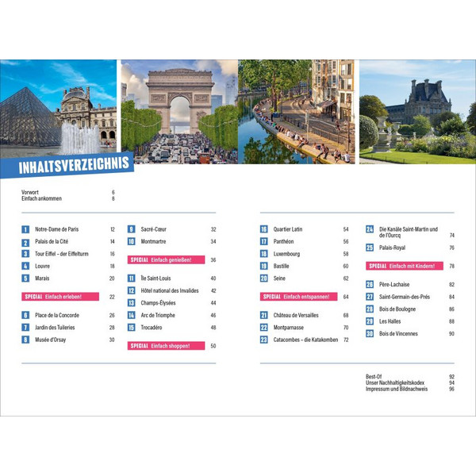Click the Bois de Vincennes title

(398, 334)
